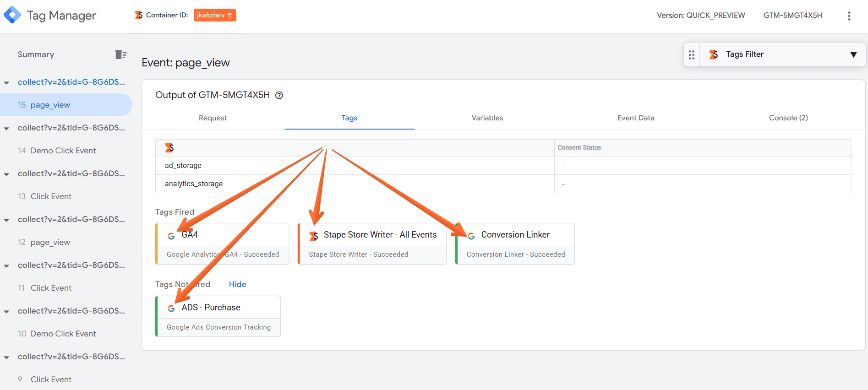
Task: Click the Tag Manager logo icon
Action: (12, 15)
